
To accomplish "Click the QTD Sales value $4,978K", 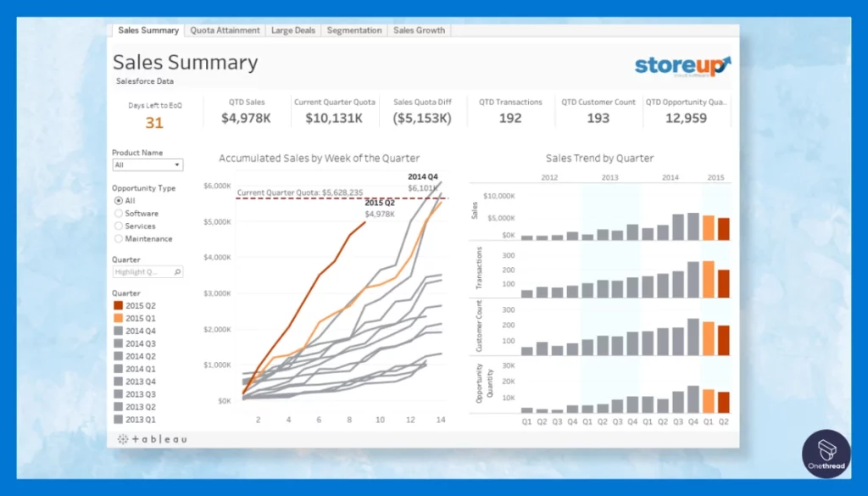I will (x=247, y=118).
